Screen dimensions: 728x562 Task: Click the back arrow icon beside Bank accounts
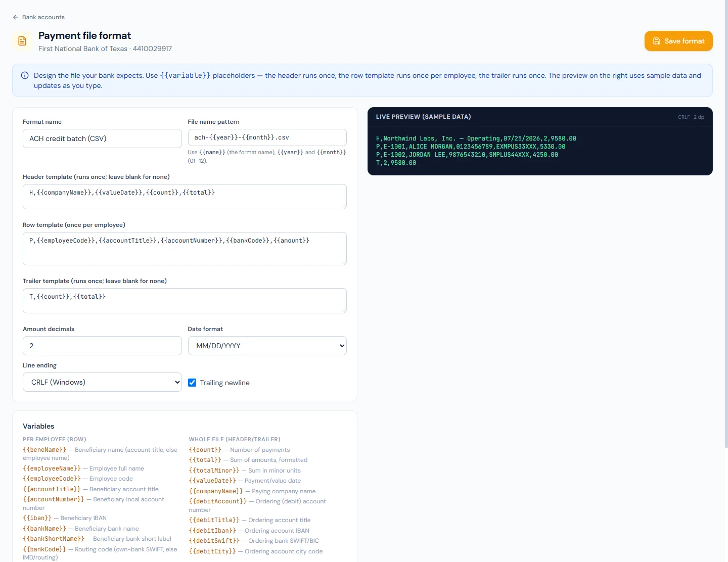point(16,17)
